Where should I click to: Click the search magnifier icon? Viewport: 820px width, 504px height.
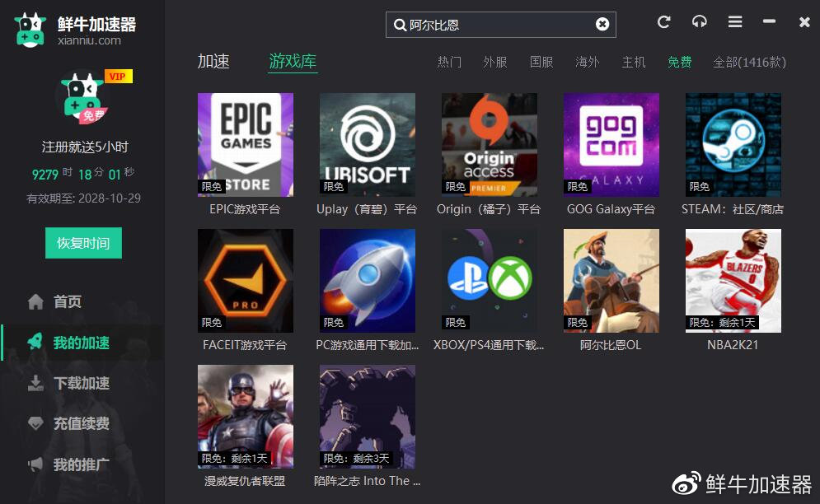pos(400,25)
